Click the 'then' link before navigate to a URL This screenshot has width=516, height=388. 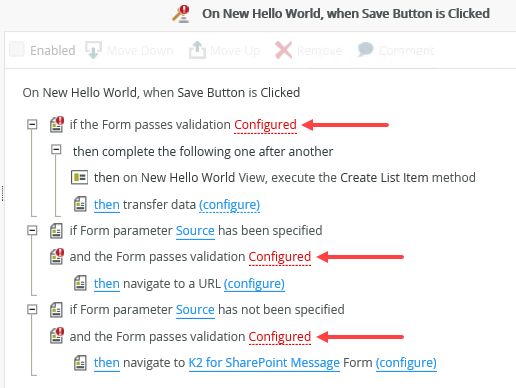[107, 284]
